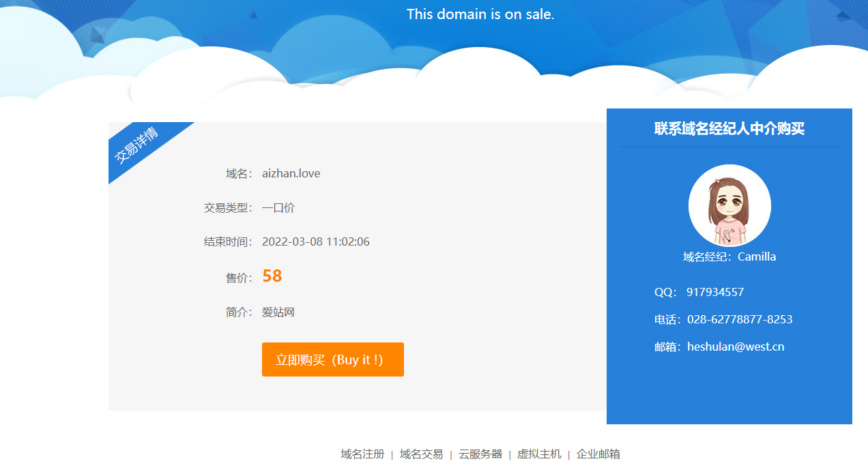Click the orange price 58
The height and width of the screenshot is (470, 868).
point(272,276)
